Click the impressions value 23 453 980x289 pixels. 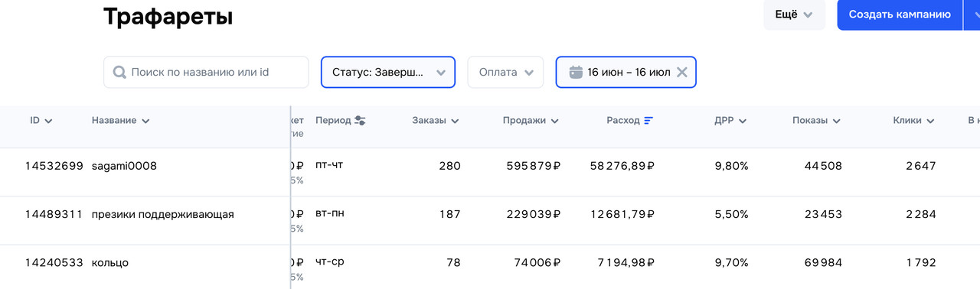(x=823, y=215)
